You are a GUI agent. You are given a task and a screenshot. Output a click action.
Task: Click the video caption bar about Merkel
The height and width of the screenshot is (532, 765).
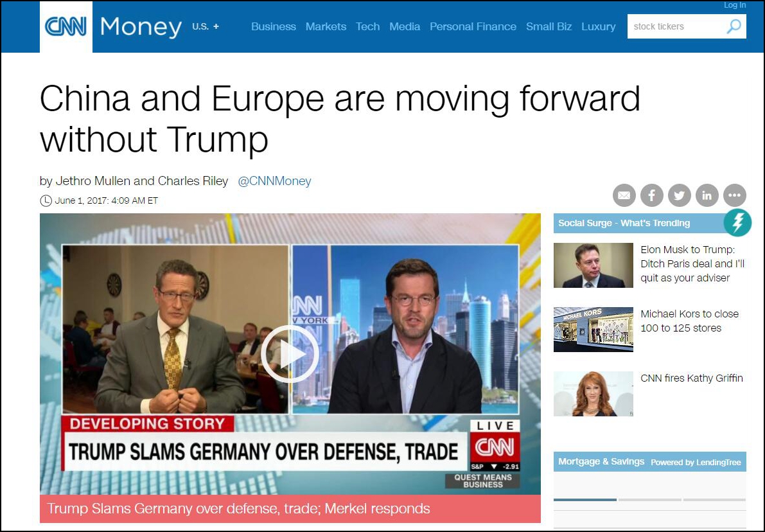coord(290,509)
